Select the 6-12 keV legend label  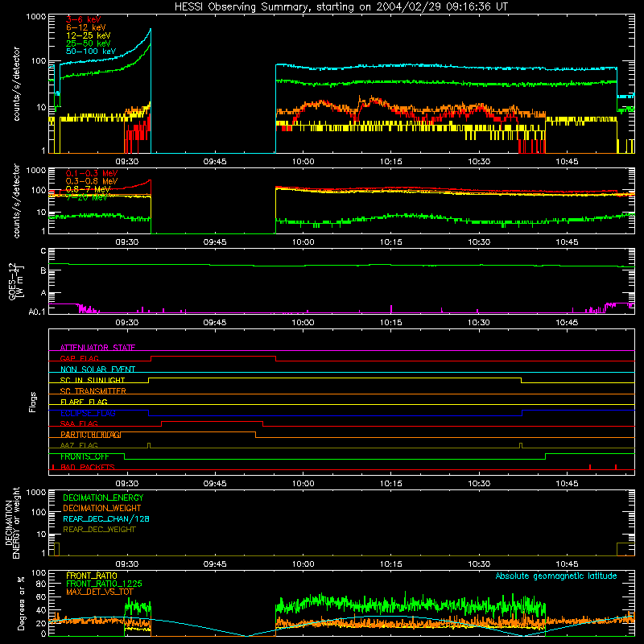click(86, 27)
